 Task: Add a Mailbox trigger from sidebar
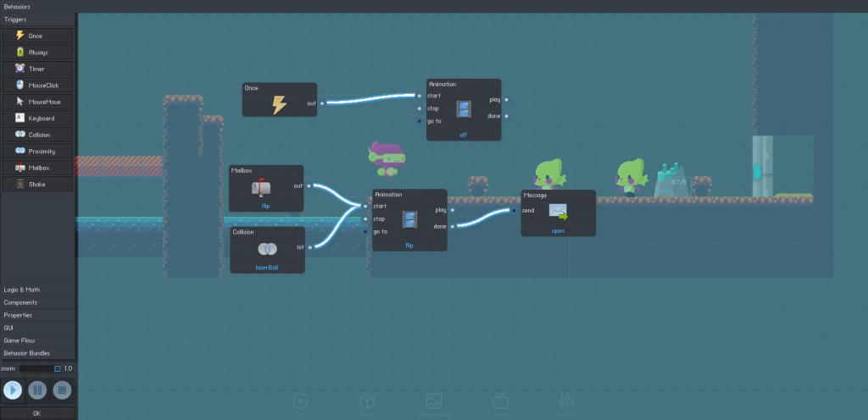point(37,168)
